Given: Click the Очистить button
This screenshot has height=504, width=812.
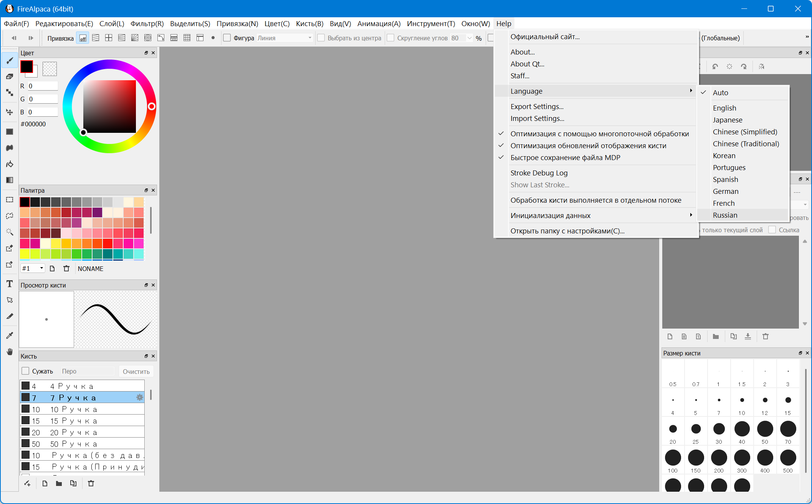Looking at the screenshot, I should point(136,371).
